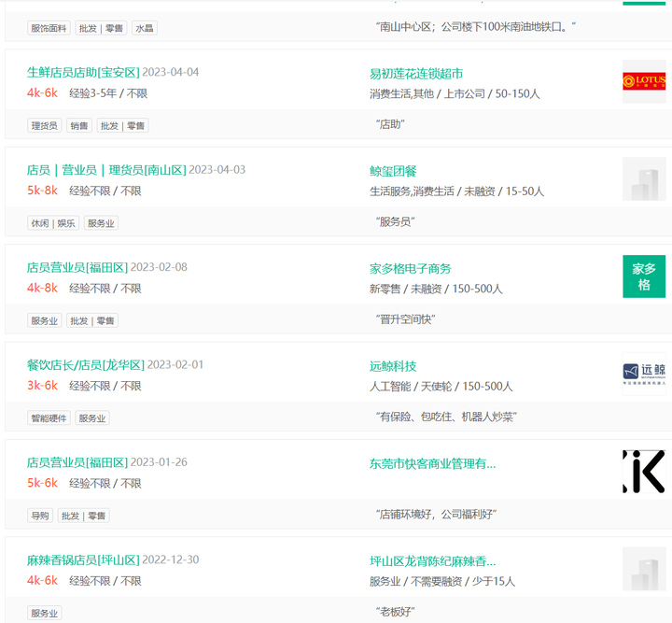Select the 销售 tag
Viewport: 672px width, 623px height.
79,126
